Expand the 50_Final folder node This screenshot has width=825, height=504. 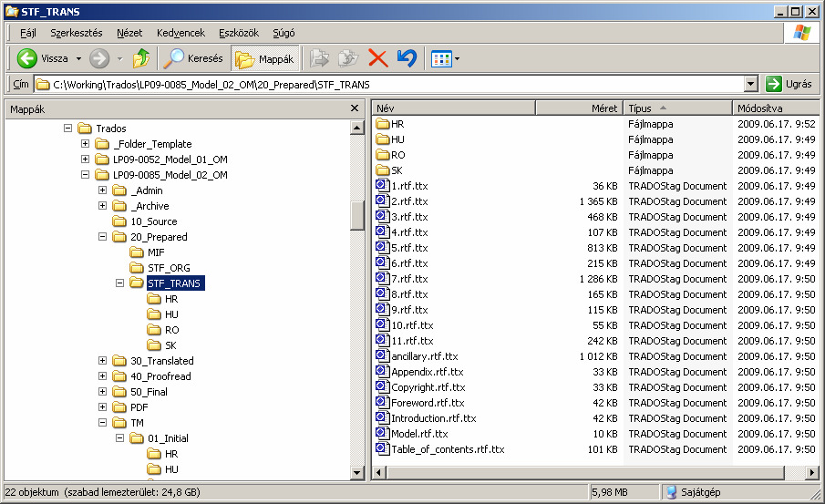(103, 391)
